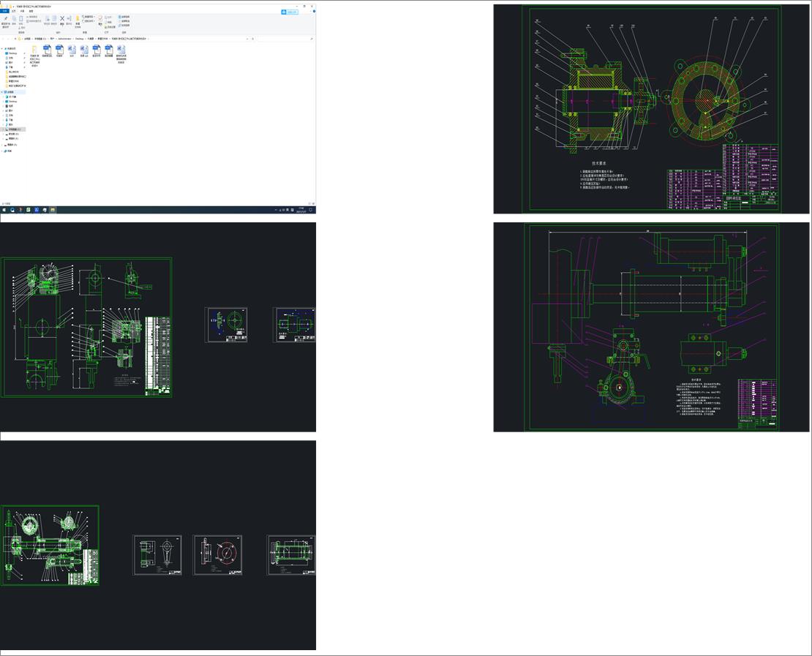Switch to details view at bottom-right
The height and width of the screenshot is (656, 812).
pyautogui.click(x=308, y=204)
